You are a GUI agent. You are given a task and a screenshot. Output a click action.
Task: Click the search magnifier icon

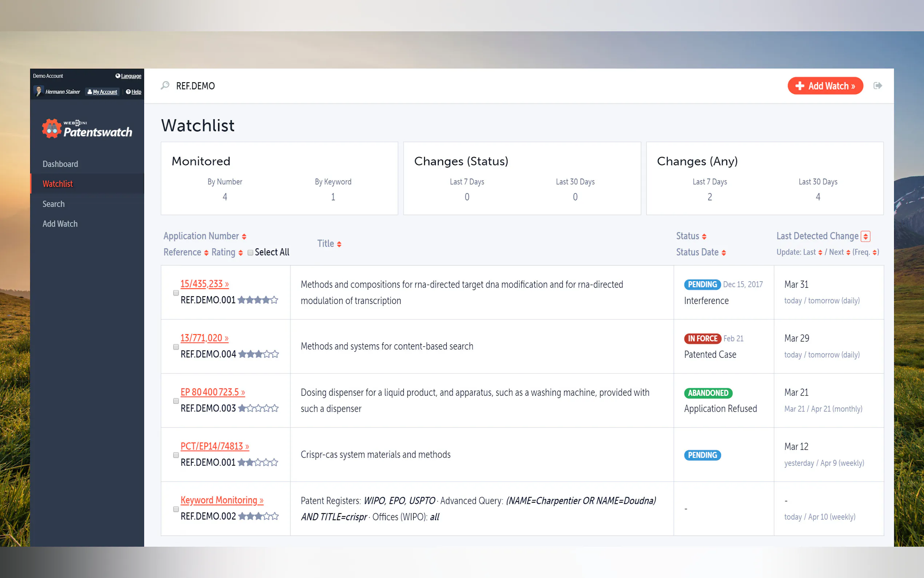165,86
